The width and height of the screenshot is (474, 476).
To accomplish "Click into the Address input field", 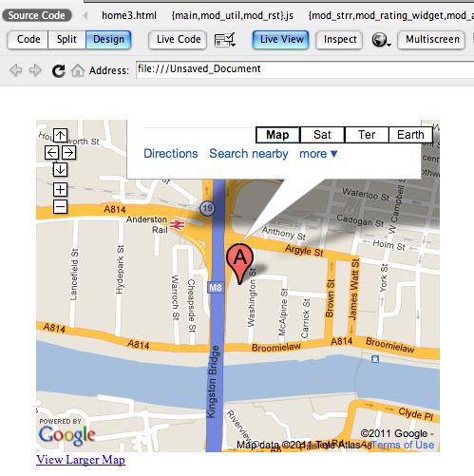I will click(x=305, y=70).
